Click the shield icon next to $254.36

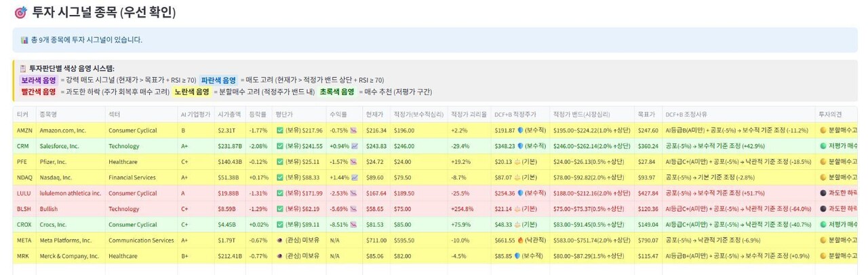tap(521, 193)
